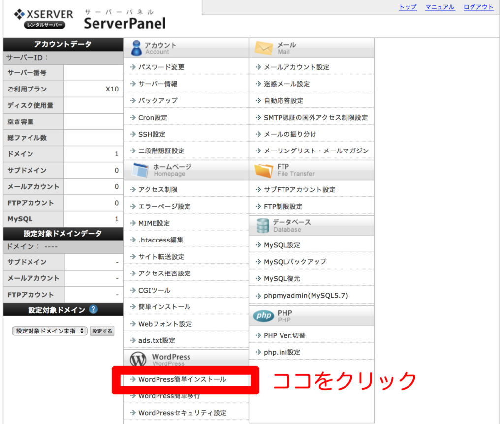Viewport: 504px width, 424px height.
Task: Open the 設定対象ドメイン未指定 dropdown
Action: [x=50, y=331]
